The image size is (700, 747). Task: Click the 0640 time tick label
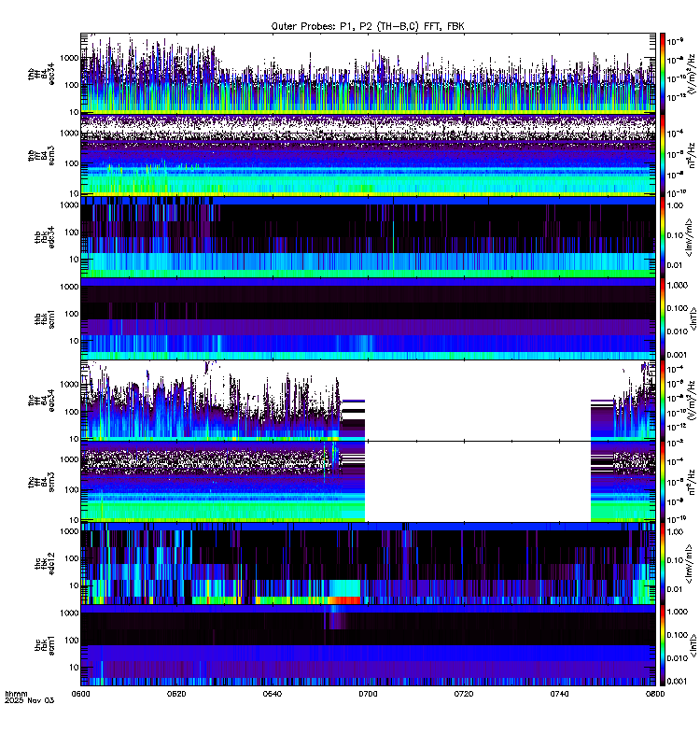(272, 694)
